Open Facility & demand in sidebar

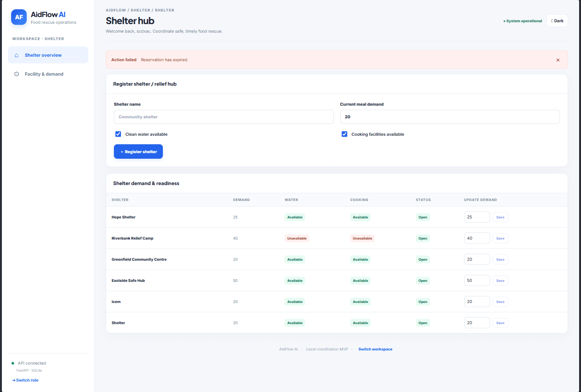point(48,74)
